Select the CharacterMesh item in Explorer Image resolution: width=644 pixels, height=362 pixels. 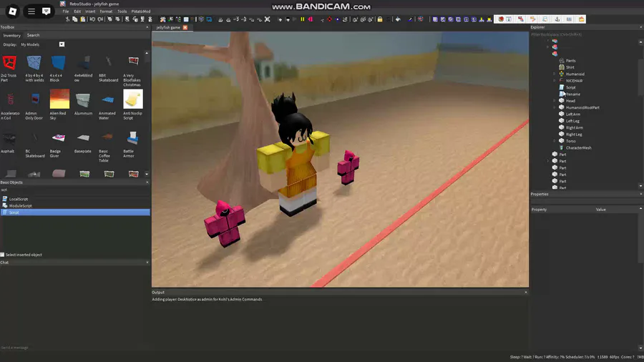578,148
